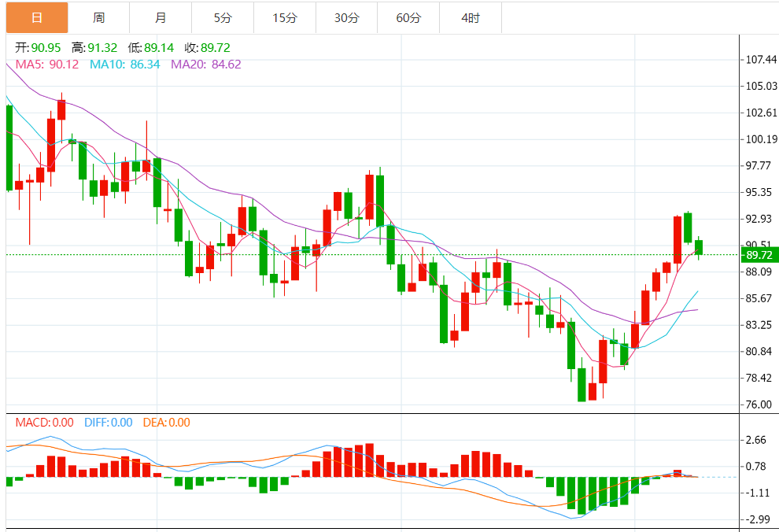The width and height of the screenshot is (779, 532).
Task: Open the 5分 timeframe tab
Action: pyautogui.click(x=223, y=17)
